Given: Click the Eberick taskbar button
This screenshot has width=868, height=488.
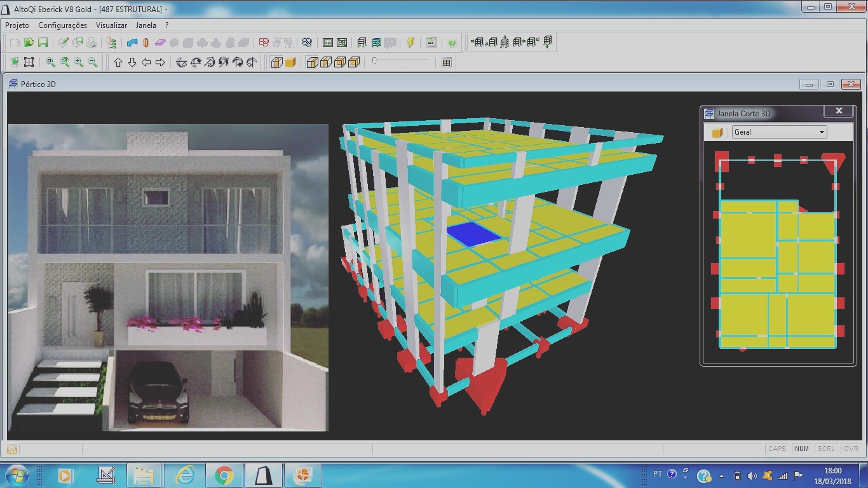Looking at the screenshot, I should [x=264, y=475].
